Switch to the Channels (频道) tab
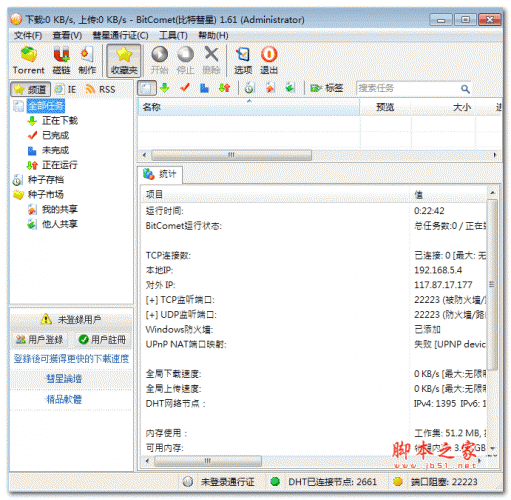The image size is (511, 500). tap(31, 89)
